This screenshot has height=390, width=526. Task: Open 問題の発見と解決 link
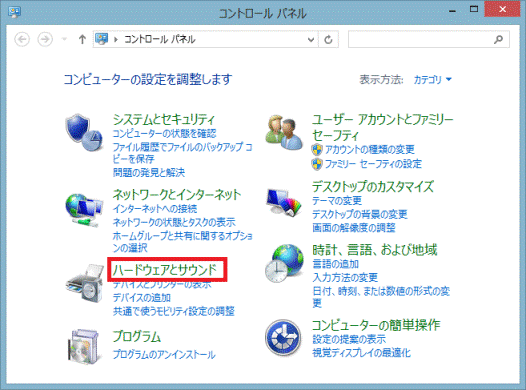point(149,172)
